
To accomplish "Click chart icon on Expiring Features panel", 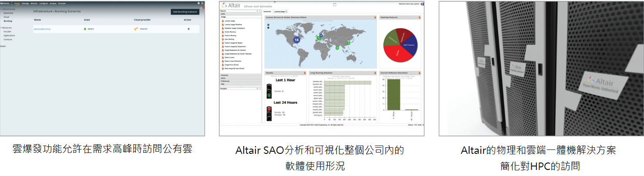I will [419, 17].
